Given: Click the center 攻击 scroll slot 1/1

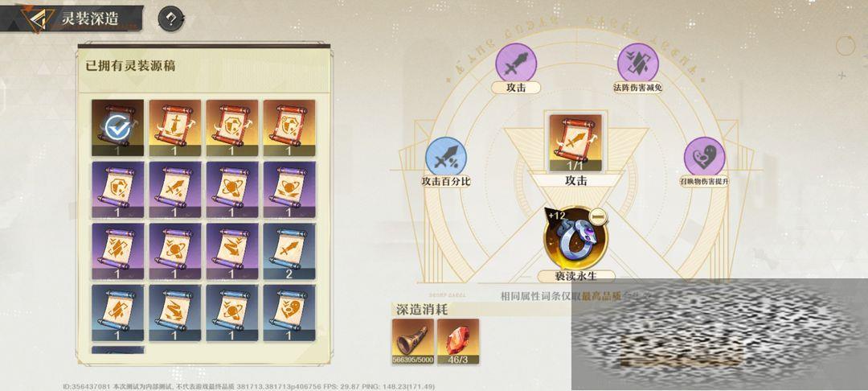Looking at the screenshot, I should [x=575, y=143].
